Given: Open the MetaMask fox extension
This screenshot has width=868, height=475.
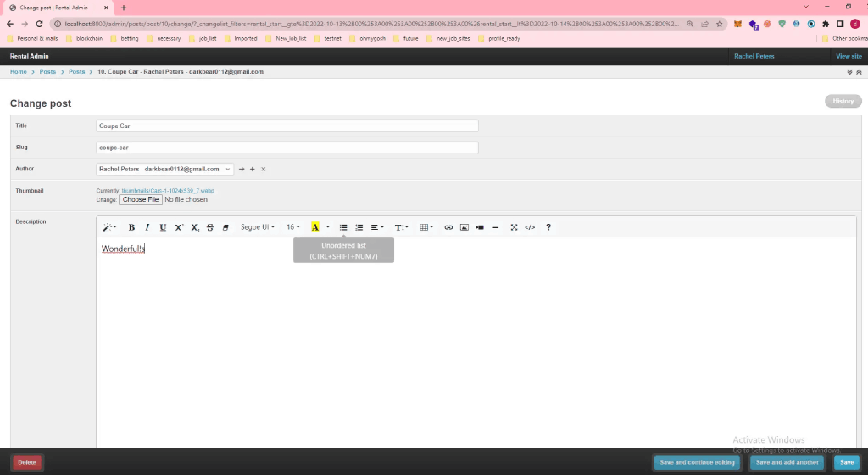Looking at the screenshot, I should [x=737, y=24].
